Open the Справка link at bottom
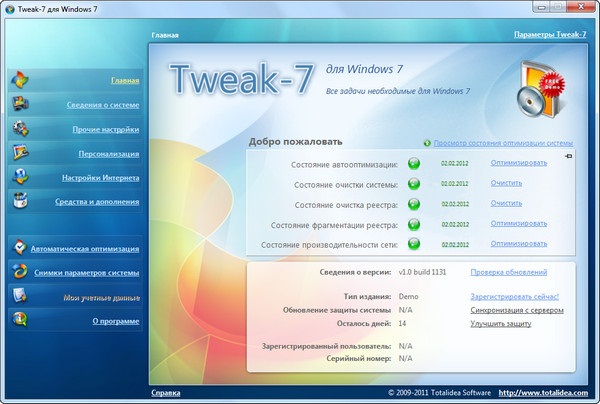This screenshot has height=404, width=600. (166, 391)
